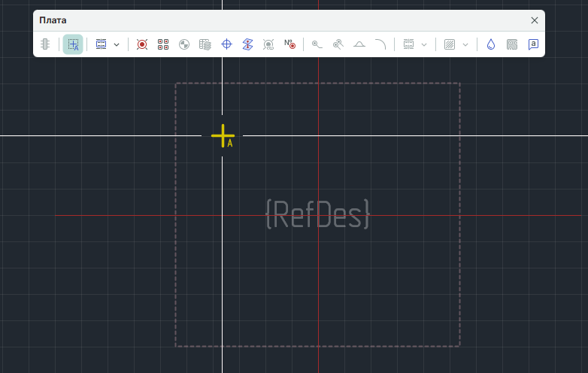
Task: Expand the blue dimension tool dropdown arrow
Action: tap(117, 44)
